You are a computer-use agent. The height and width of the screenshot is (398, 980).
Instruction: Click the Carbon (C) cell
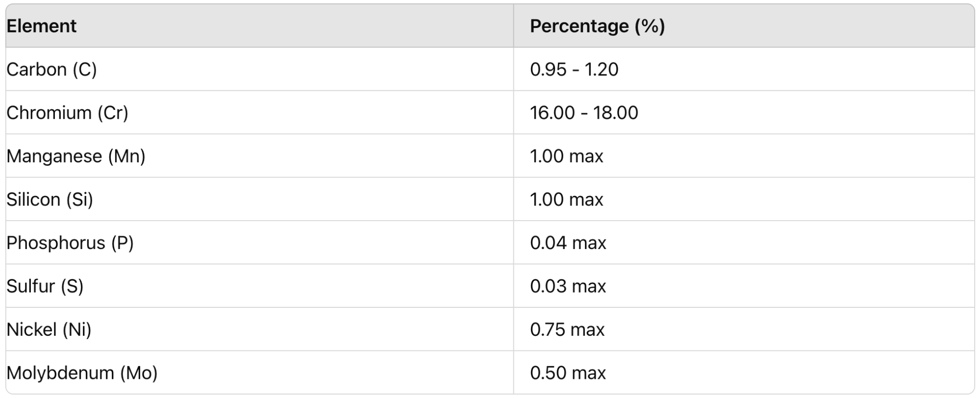pyautogui.click(x=260, y=69)
